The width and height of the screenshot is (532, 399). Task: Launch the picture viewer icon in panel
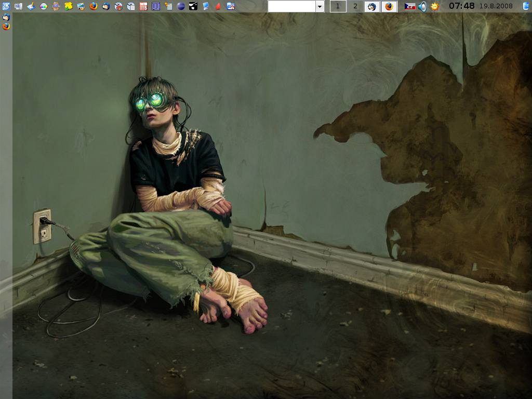pos(81,6)
